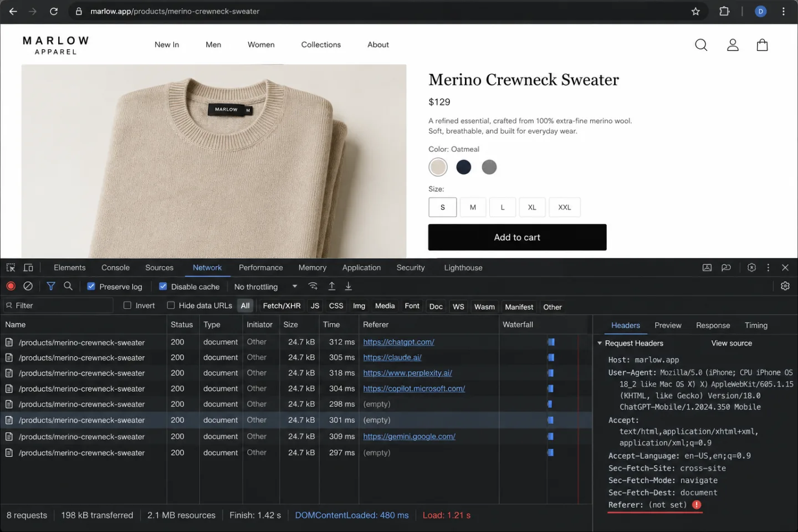Open the browser profile avatar
798x532 pixels.
tap(761, 11)
